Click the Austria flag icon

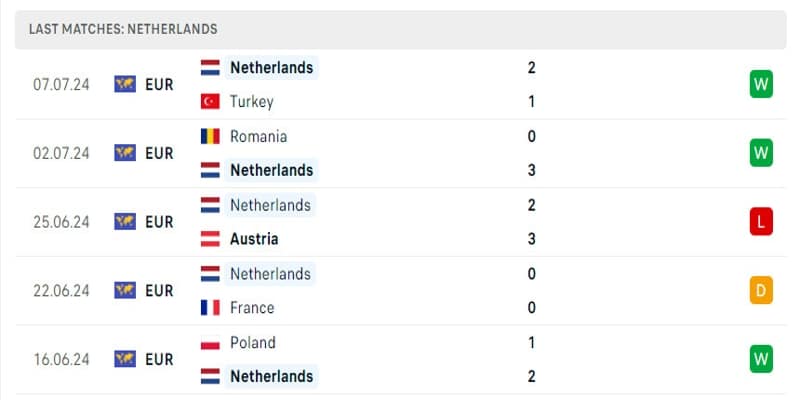tap(210, 239)
